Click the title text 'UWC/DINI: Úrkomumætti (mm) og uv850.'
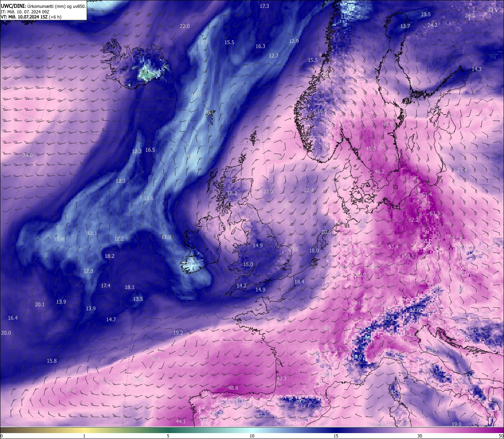The width and height of the screenshot is (504, 439). coord(43,6)
